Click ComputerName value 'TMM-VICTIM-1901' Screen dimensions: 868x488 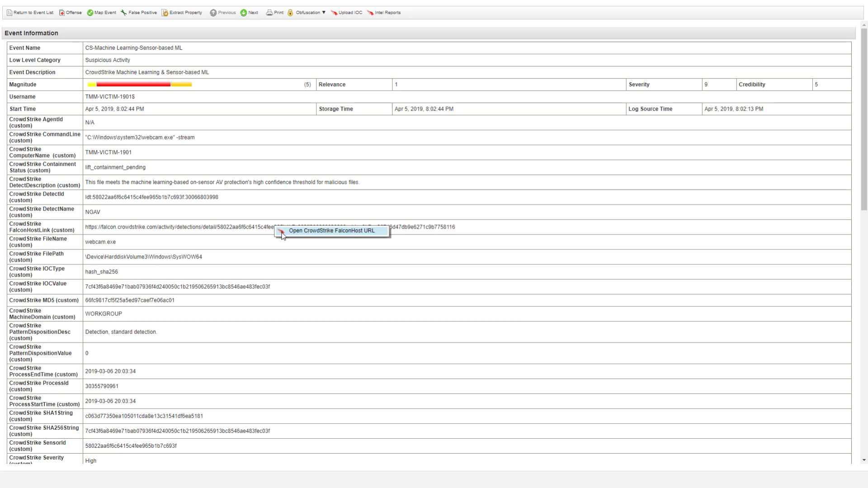pyautogui.click(x=108, y=152)
